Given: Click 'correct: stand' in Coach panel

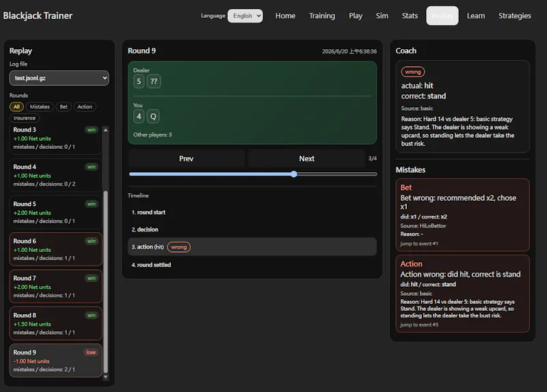Looking at the screenshot, I should coord(423,96).
